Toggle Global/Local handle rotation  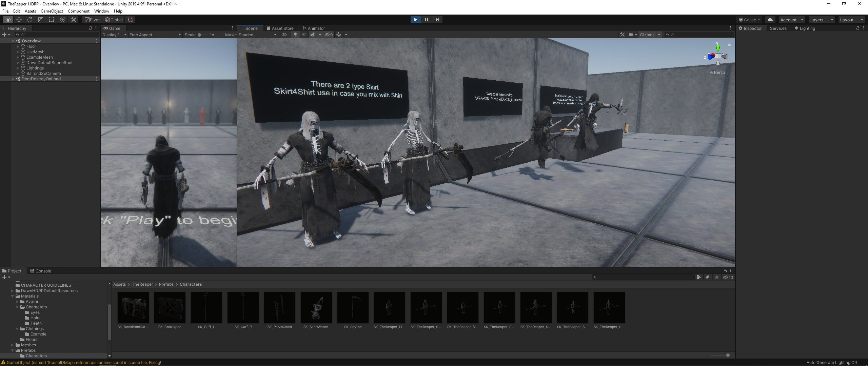114,20
